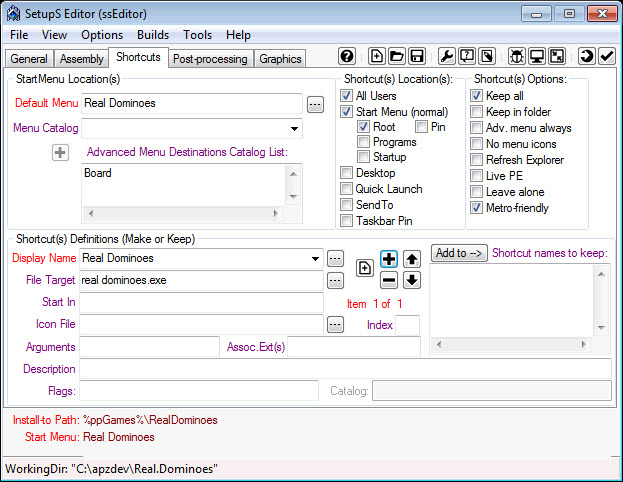Select Board in the catalog list
The height and width of the screenshot is (482, 623).
click(x=98, y=173)
